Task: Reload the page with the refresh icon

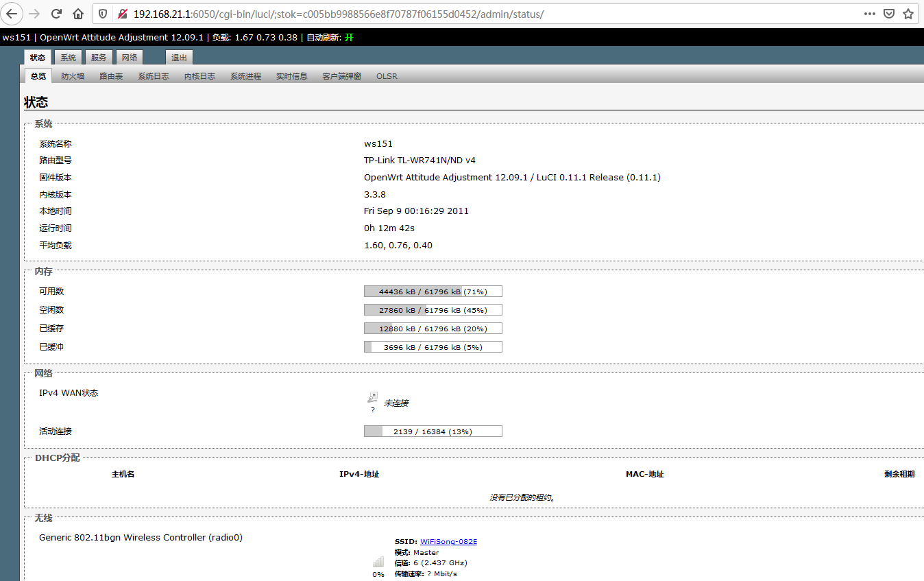Action: click(x=57, y=14)
